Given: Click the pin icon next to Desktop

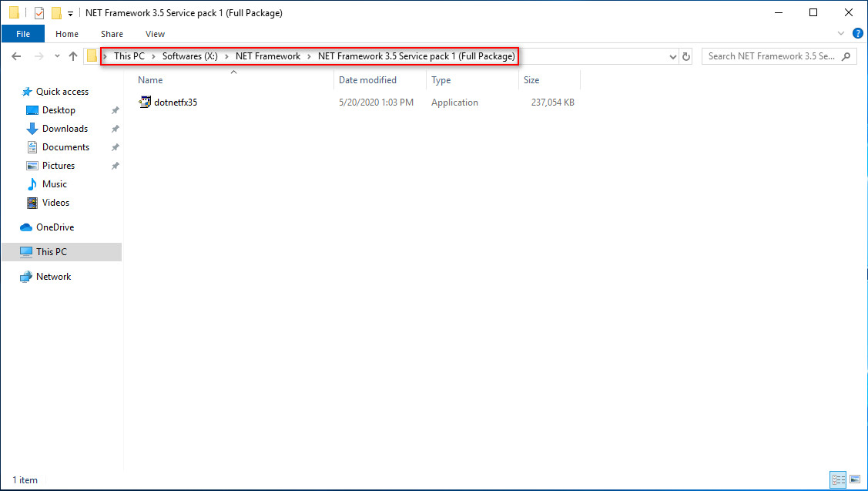Looking at the screenshot, I should (x=116, y=110).
